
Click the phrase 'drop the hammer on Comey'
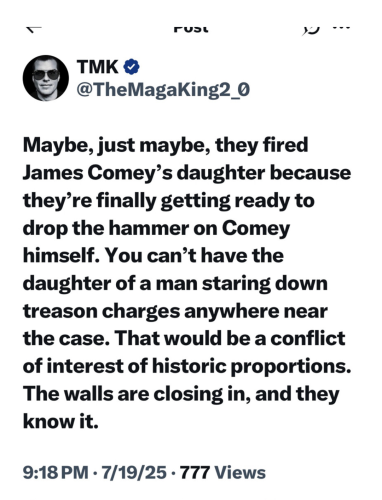[x=156, y=229]
